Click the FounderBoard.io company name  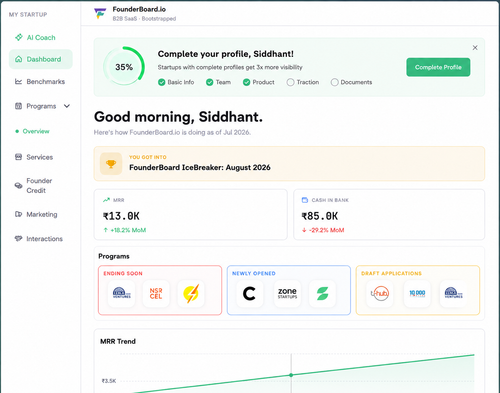(139, 9)
